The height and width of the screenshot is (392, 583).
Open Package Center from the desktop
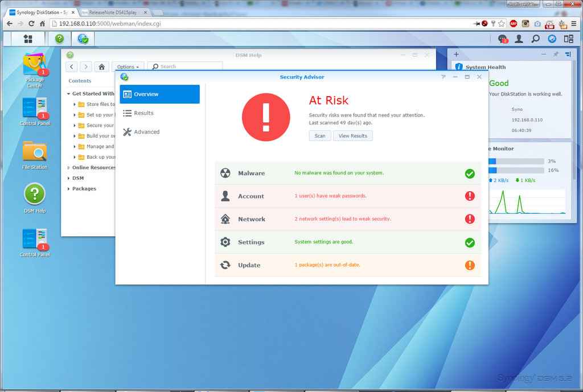pos(35,71)
